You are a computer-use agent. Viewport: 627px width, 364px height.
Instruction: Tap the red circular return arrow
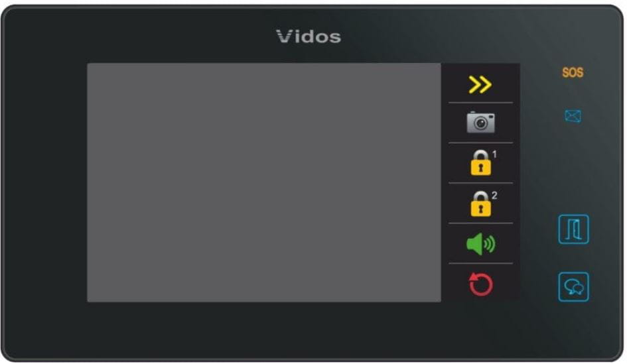480,284
